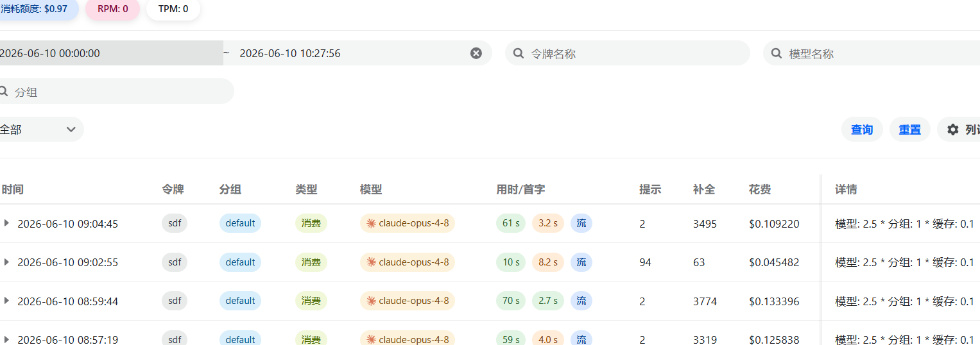The width and height of the screenshot is (980, 345).
Task: Click the gear icon for column settings
Action: click(953, 130)
